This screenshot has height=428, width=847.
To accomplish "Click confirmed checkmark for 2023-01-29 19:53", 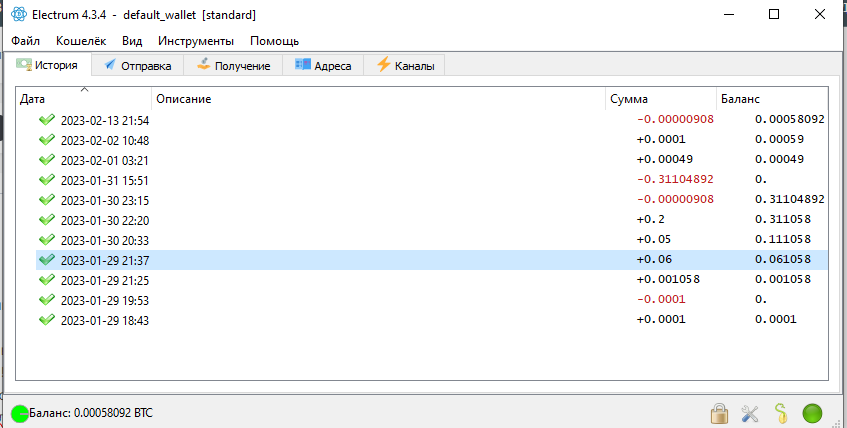I will [47, 299].
